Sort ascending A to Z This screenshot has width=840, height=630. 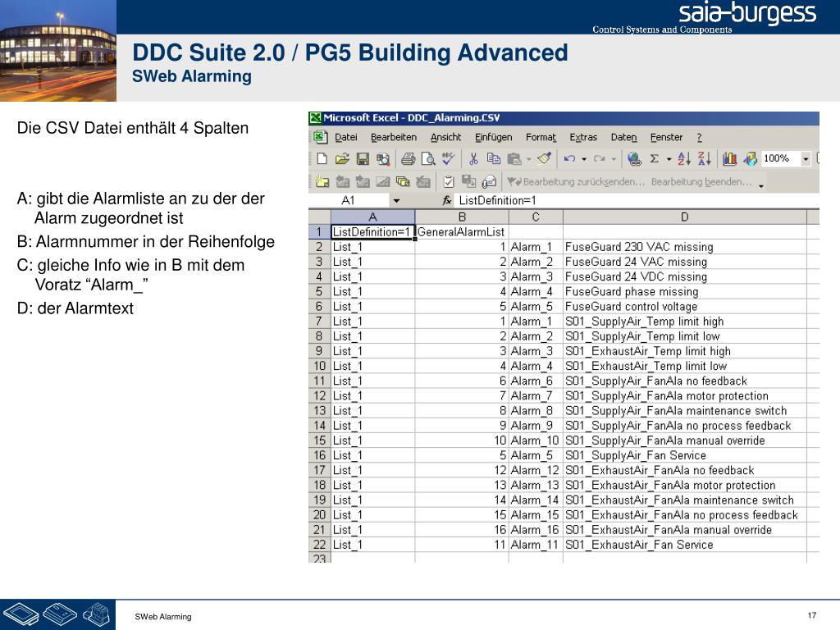(x=684, y=158)
